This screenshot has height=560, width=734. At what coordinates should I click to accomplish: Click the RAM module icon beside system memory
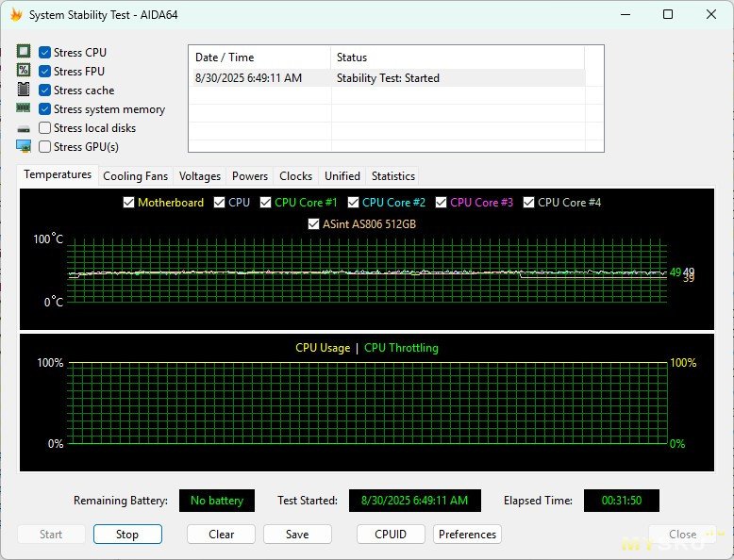[x=24, y=108]
